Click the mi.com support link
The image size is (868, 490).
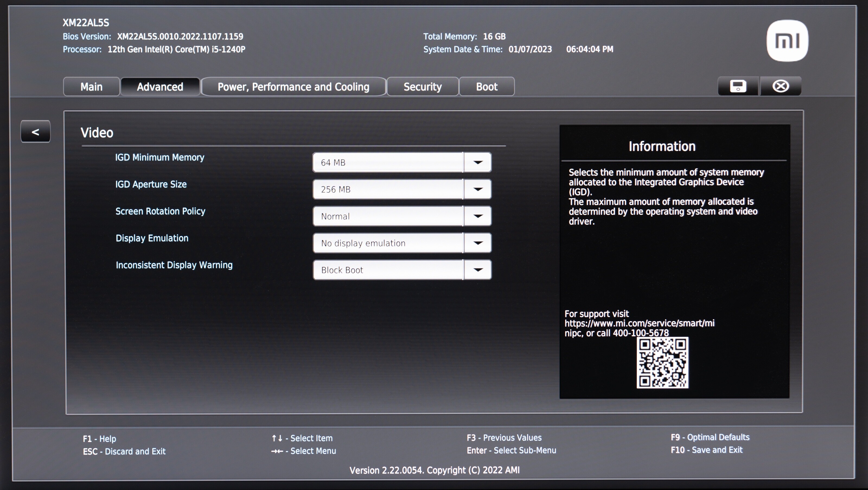pyautogui.click(x=639, y=323)
